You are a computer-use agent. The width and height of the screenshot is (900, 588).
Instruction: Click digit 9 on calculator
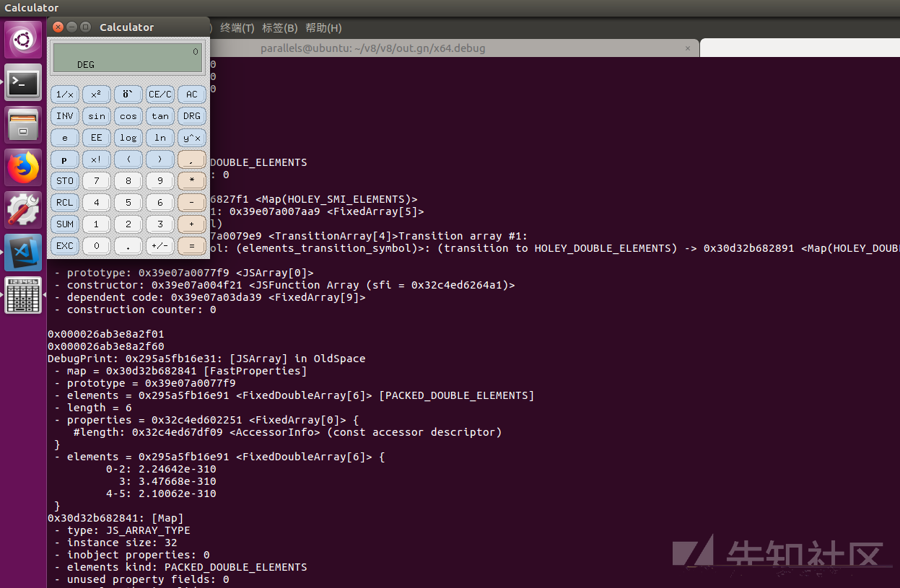[x=160, y=181]
